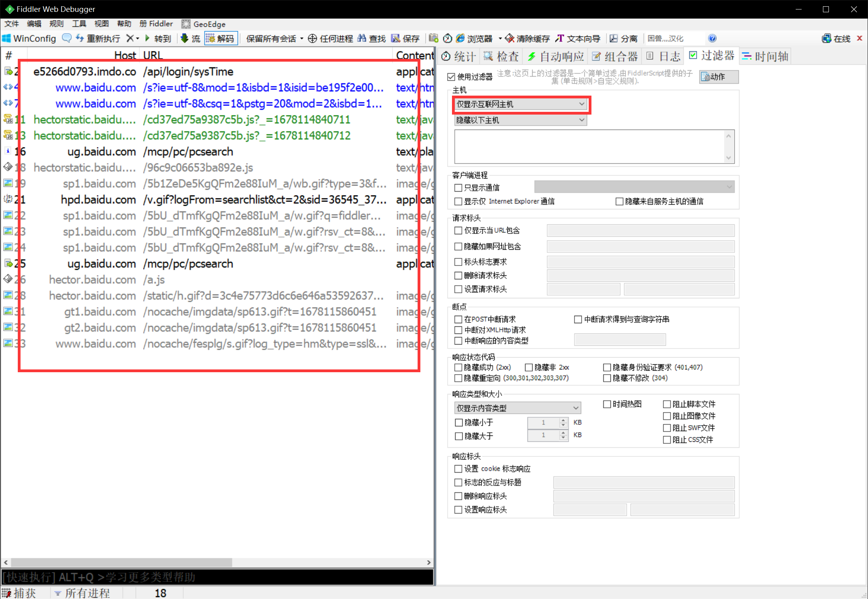868x599 pixels.
Task: Enable the 隐藏成功 (2xx) checkbox
Action: (x=458, y=367)
